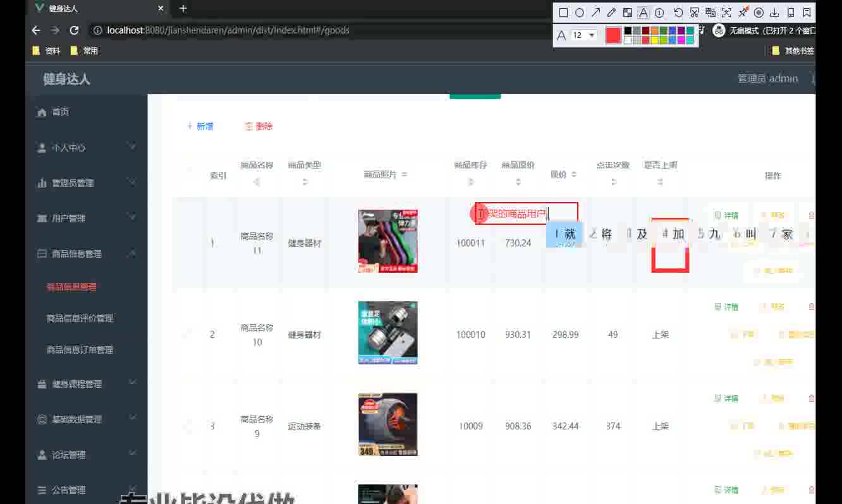Select the text annotation tool A
The width and height of the screenshot is (842, 504).
644,13
